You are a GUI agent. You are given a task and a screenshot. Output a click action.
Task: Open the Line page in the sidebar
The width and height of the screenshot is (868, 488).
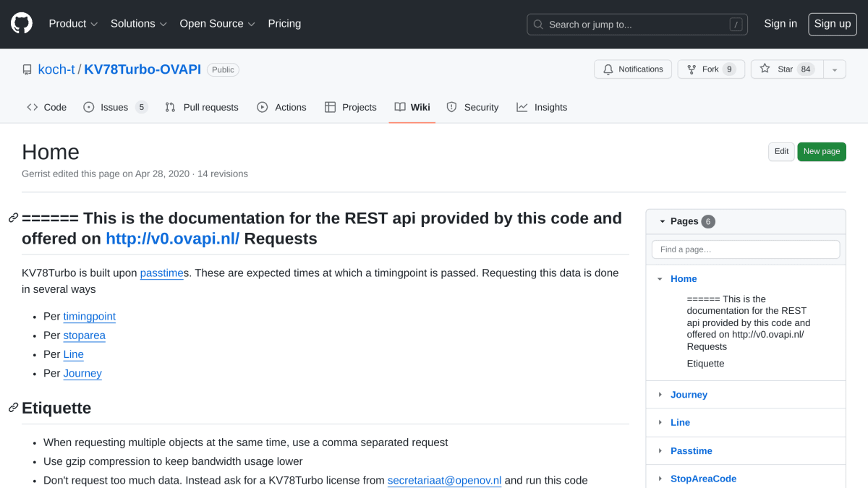680,422
